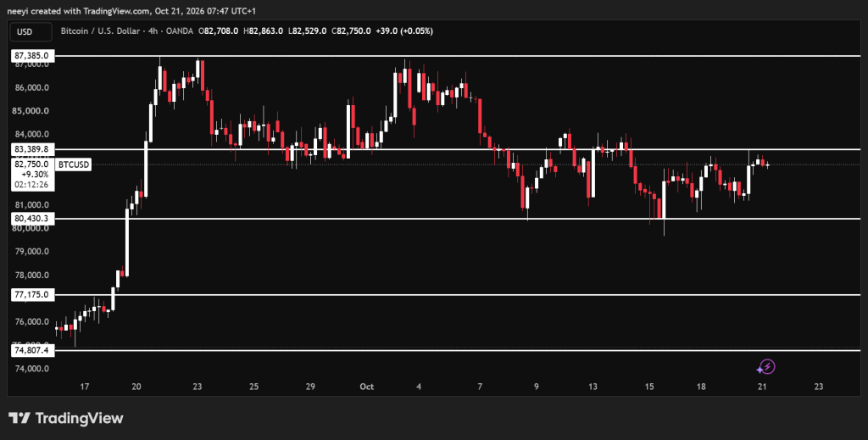Click the high value H82,863.0
This screenshot has height=440, width=868.
point(263,31)
